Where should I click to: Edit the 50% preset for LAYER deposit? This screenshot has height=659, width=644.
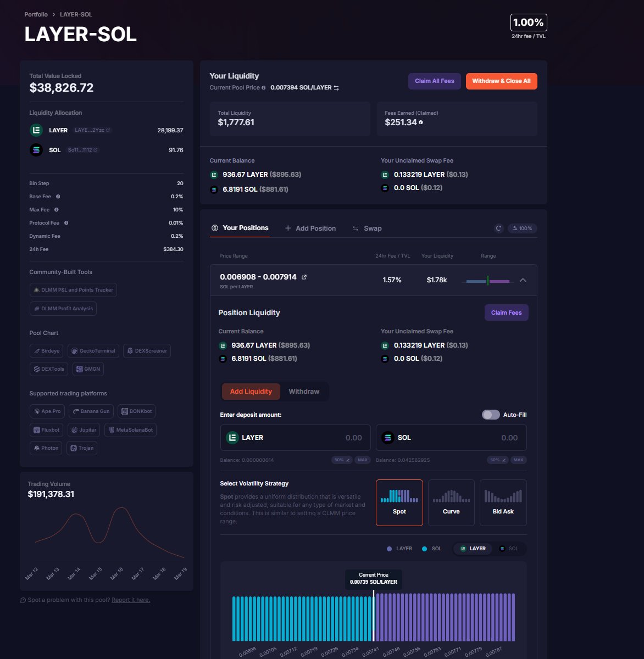click(342, 460)
